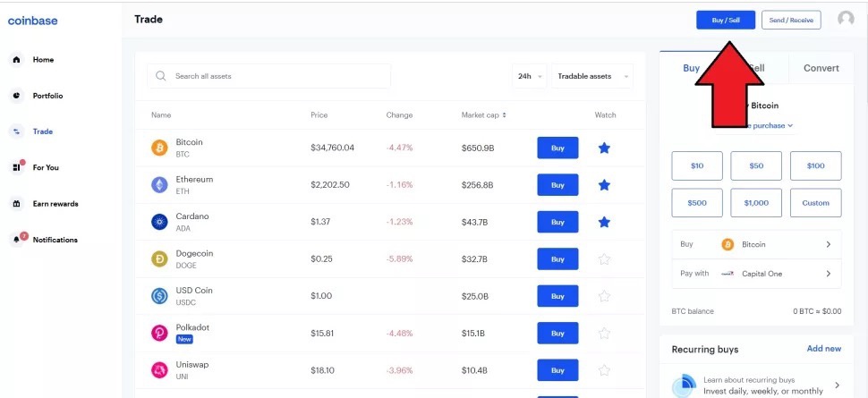Click the Bitcoin icon in the Buy selector row
Viewport: 868px width, 398px height.
pos(728,244)
